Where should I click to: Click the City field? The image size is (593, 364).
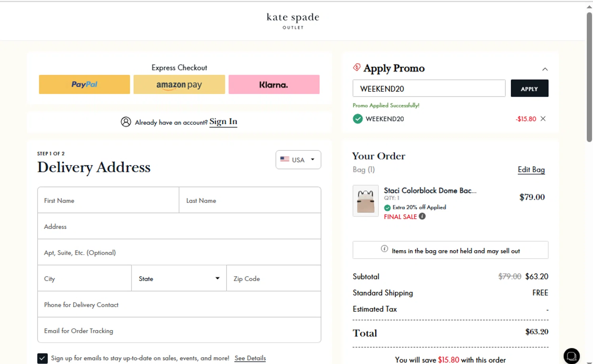[x=84, y=278]
